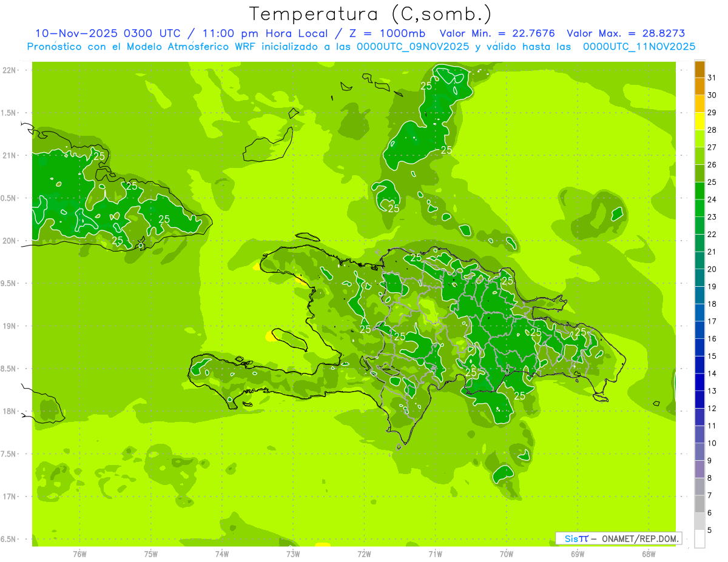This screenshot has width=728, height=562.
Task: Click the 5 label on the color scale
Action: pos(710,530)
